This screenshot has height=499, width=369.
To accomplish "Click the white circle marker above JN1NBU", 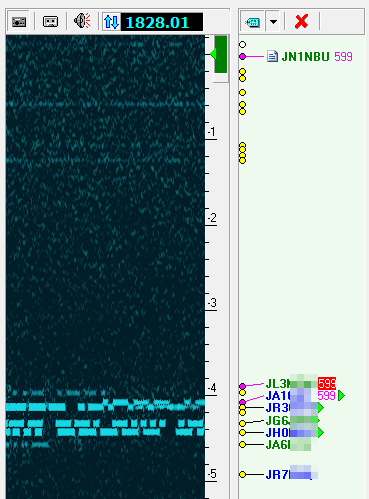I will coord(243,44).
